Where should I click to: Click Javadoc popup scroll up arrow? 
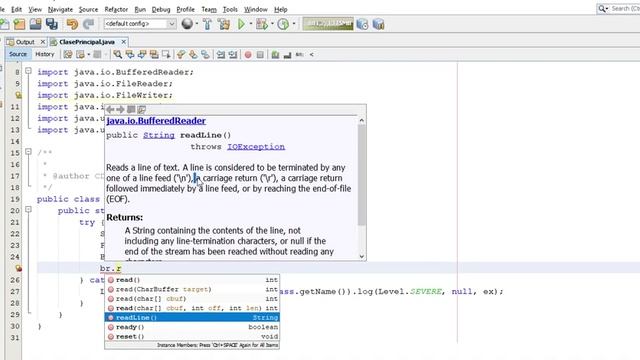[x=362, y=120]
